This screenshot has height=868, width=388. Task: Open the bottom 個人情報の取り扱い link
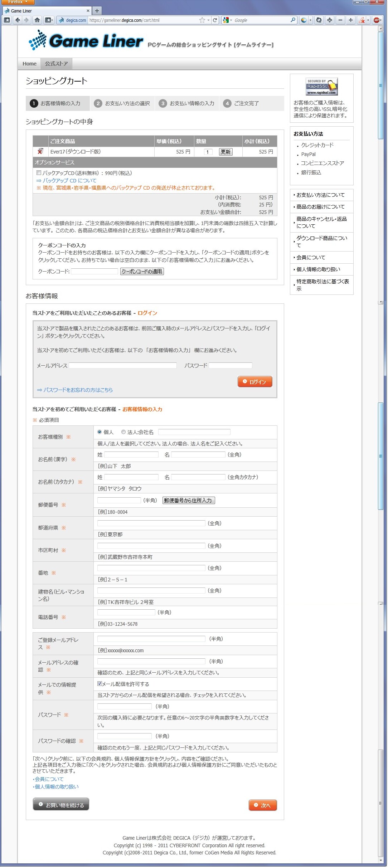pyautogui.click(x=56, y=786)
